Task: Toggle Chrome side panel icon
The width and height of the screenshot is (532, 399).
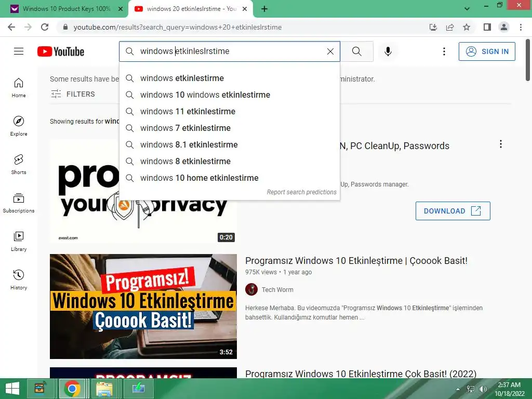Action: tap(487, 27)
